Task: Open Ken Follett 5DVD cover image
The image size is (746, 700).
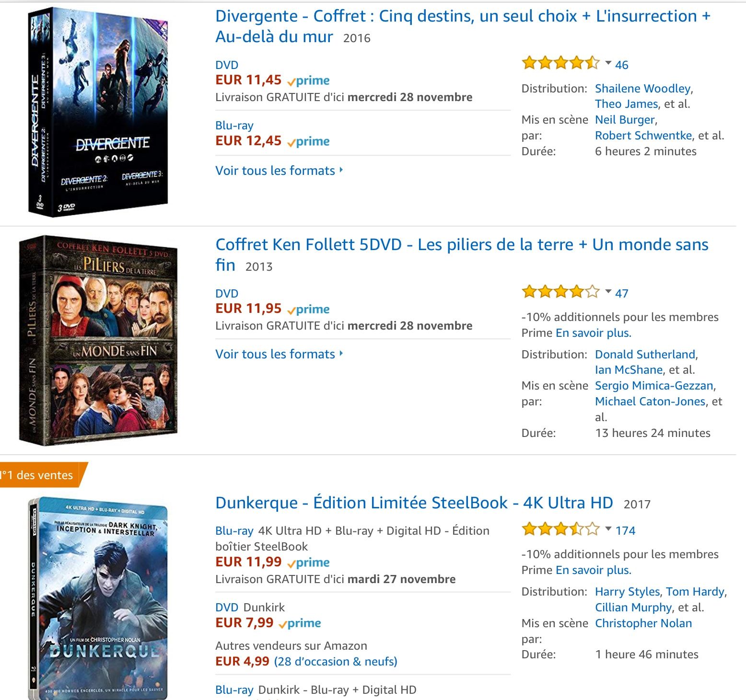Action: pyautogui.click(x=98, y=340)
